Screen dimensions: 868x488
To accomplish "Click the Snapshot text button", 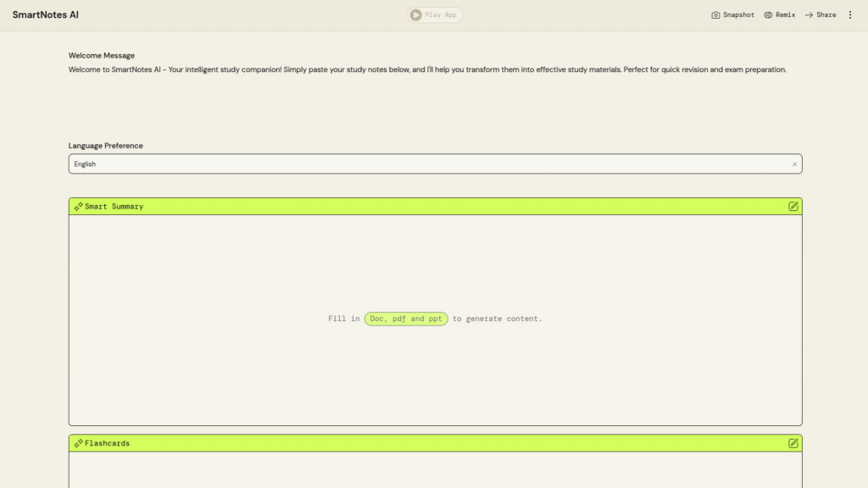I will [738, 15].
